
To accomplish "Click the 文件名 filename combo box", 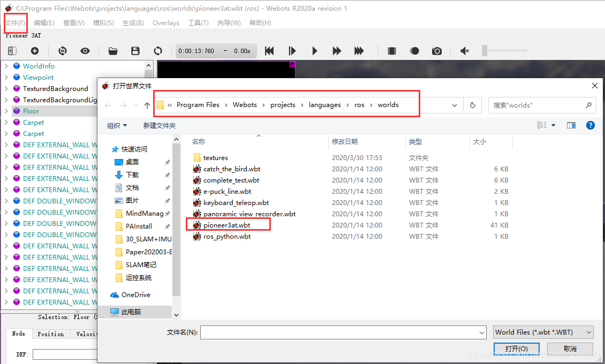I will [x=343, y=332].
